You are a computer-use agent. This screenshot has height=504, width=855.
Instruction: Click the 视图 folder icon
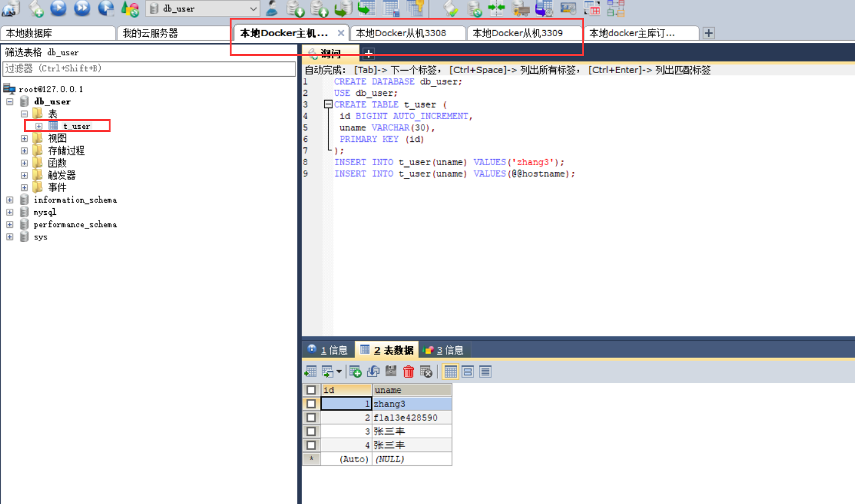click(38, 138)
